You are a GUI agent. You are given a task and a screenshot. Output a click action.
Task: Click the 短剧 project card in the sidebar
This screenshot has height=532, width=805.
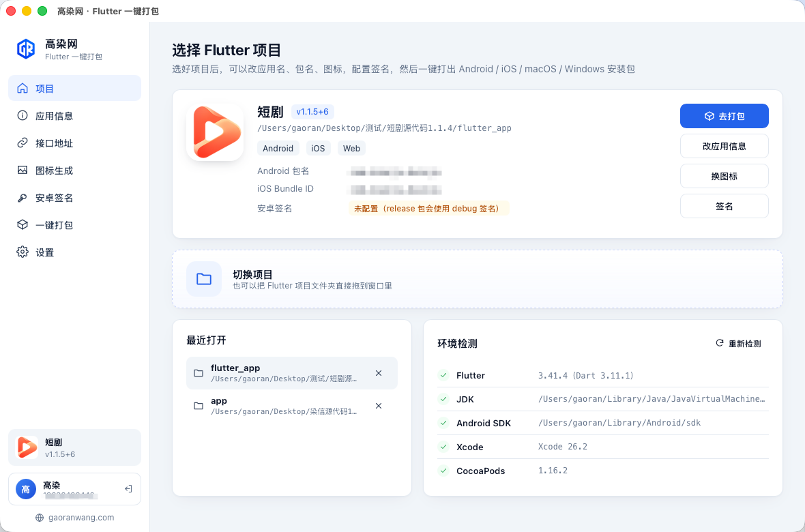pos(74,447)
